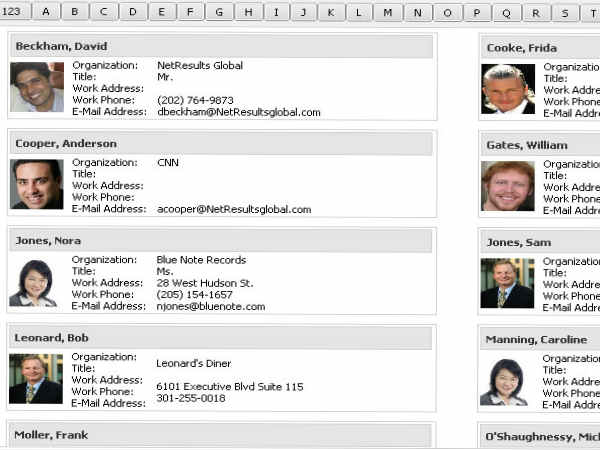The width and height of the screenshot is (600, 450).
Task: Filter contacts by letter M
Action: pyautogui.click(x=388, y=13)
